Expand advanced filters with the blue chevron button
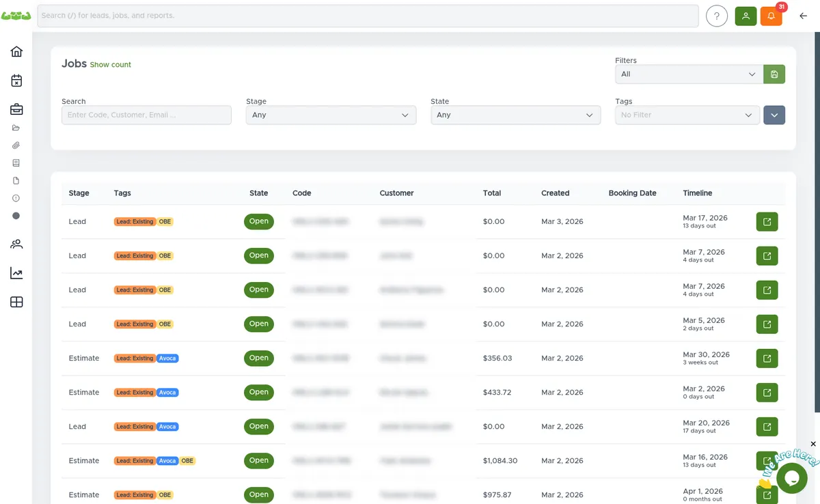 click(x=774, y=115)
